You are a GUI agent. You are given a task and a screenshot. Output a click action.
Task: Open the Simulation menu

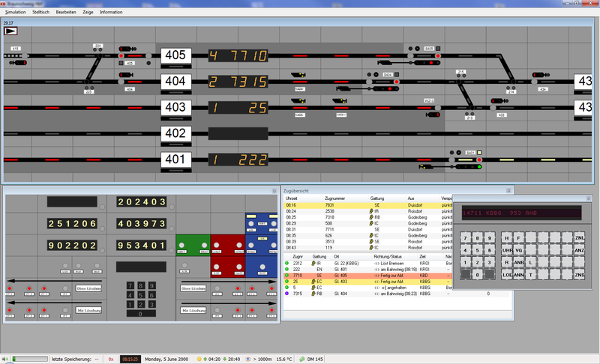click(x=15, y=13)
